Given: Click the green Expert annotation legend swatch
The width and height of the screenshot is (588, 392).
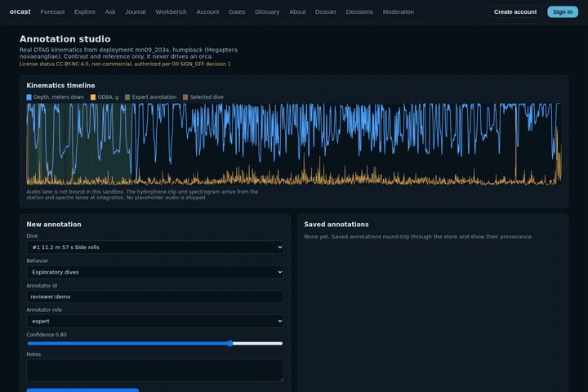Looking at the screenshot, I should pyautogui.click(x=127, y=97).
